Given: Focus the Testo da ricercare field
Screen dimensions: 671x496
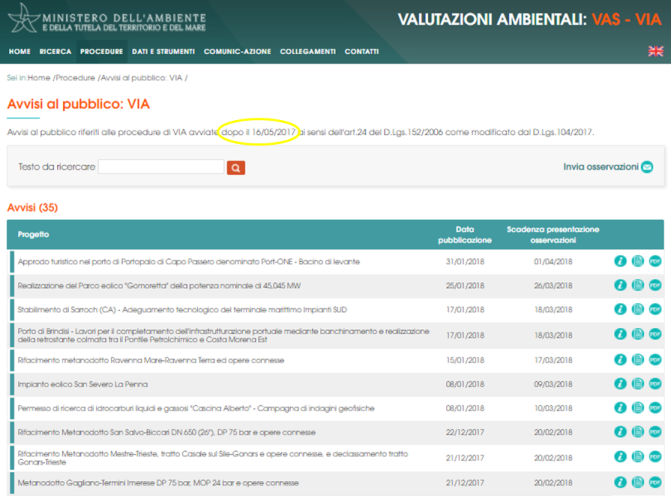Looking at the screenshot, I should coord(161,166).
